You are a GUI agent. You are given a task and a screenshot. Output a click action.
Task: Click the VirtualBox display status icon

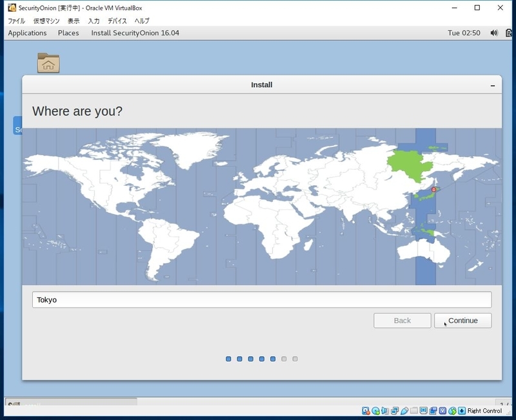point(424,410)
